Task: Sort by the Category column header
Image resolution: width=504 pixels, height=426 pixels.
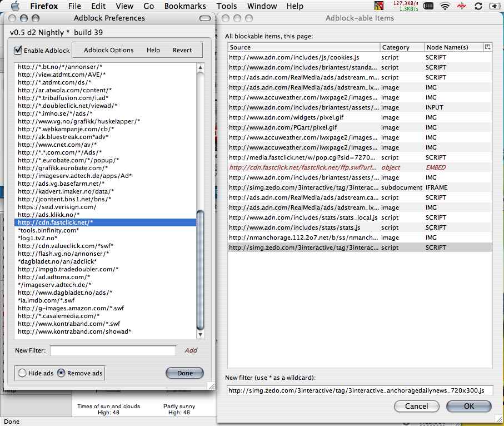Action: (x=402, y=47)
